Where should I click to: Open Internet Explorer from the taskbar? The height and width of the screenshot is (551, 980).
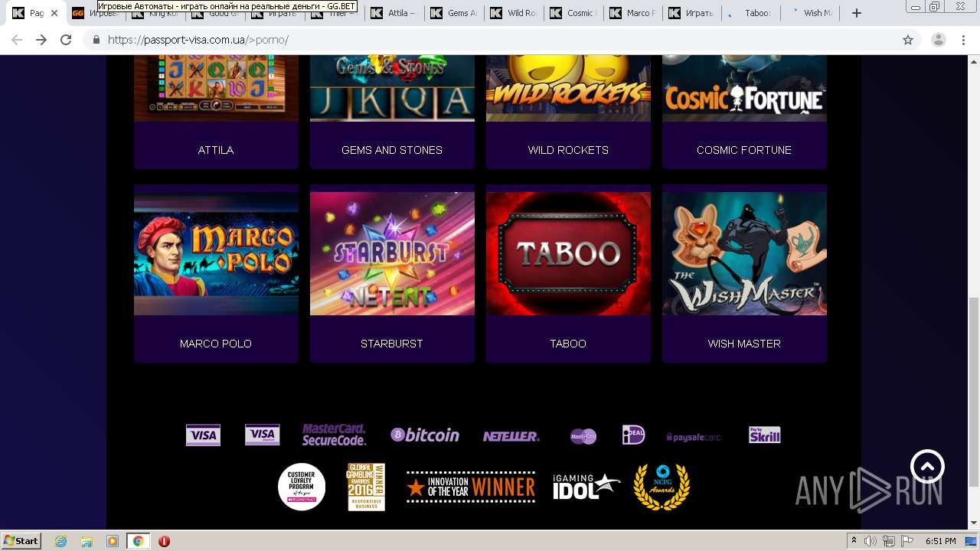pos(60,541)
